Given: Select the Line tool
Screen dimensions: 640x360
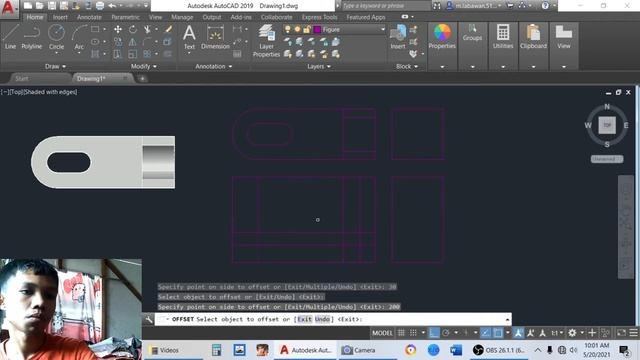Looking at the screenshot, I should click(10, 37).
